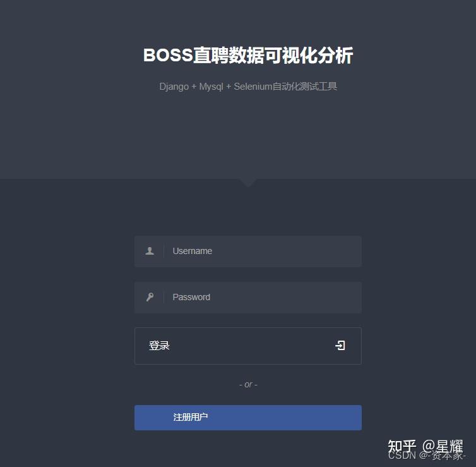Focus the Password input field
The width and height of the screenshot is (476, 467).
248,298
